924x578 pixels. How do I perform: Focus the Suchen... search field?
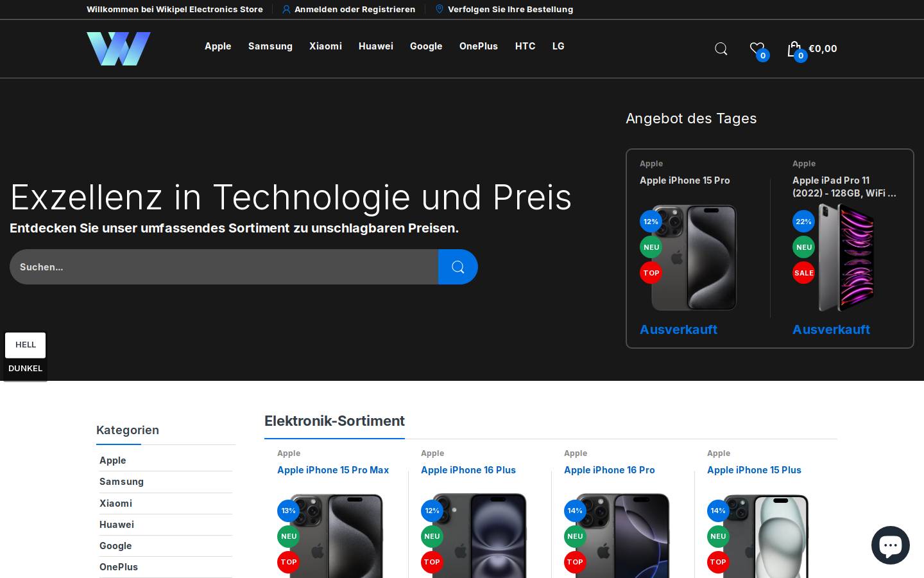[224, 267]
